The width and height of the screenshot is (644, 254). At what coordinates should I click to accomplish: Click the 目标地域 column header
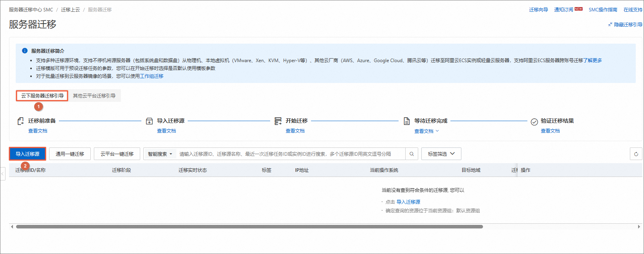coord(471,170)
